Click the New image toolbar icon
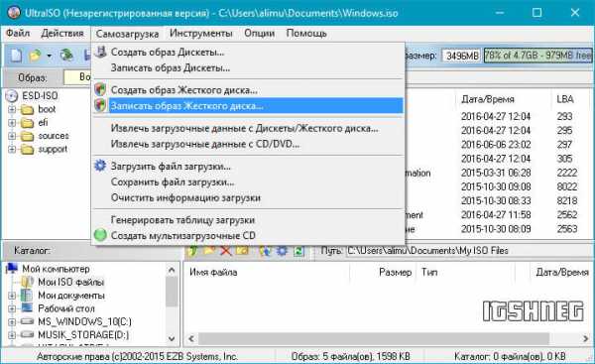The image size is (595, 364). tap(16, 56)
